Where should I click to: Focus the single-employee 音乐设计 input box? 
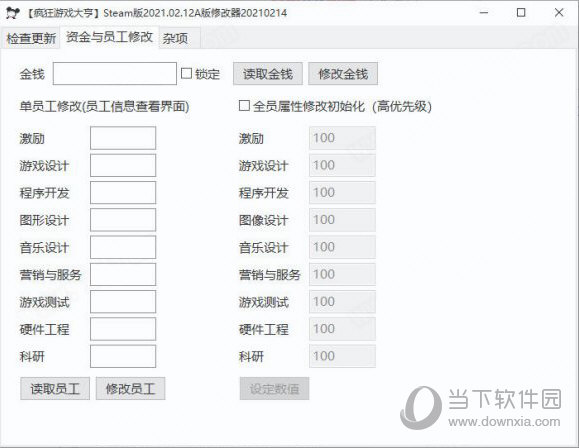[123, 247]
